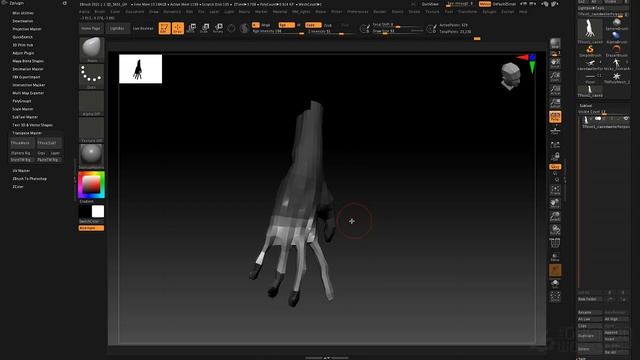Select the Scale transform icon

pyautogui.click(x=205, y=28)
